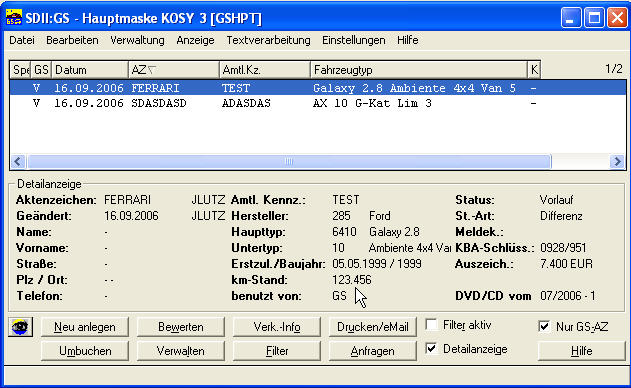
Task: Click the DVD/CD vom value 07/2006 - 1
Action: (x=567, y=296)
